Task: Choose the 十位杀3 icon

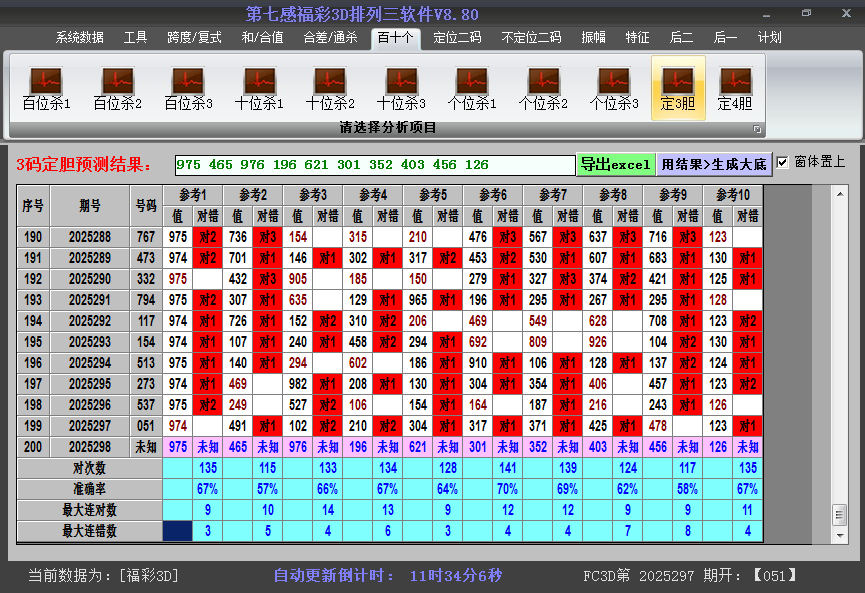Action: [401, 88]
